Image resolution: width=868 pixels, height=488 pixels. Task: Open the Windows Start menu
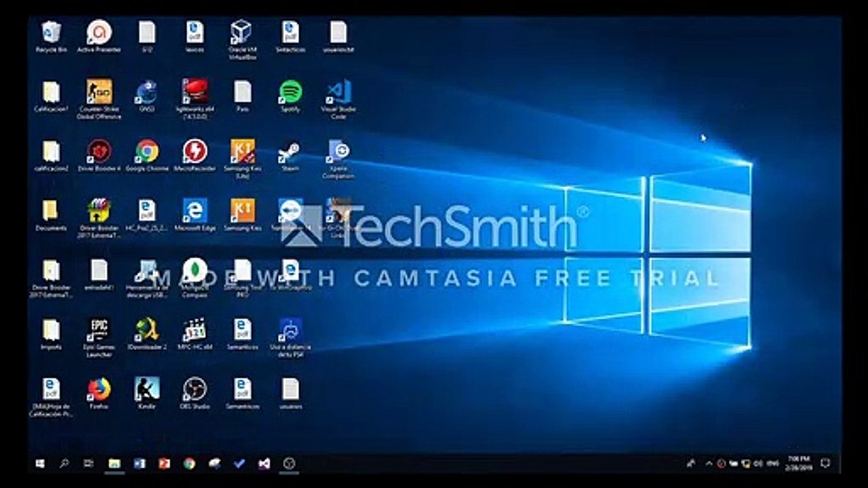(x=40, y=464)
